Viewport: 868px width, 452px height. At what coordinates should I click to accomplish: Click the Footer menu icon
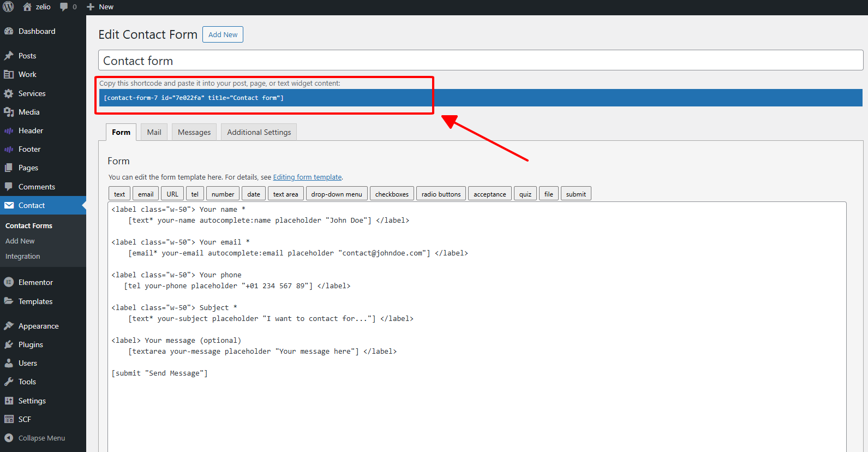pyautogui.click(x=9, y=149)
